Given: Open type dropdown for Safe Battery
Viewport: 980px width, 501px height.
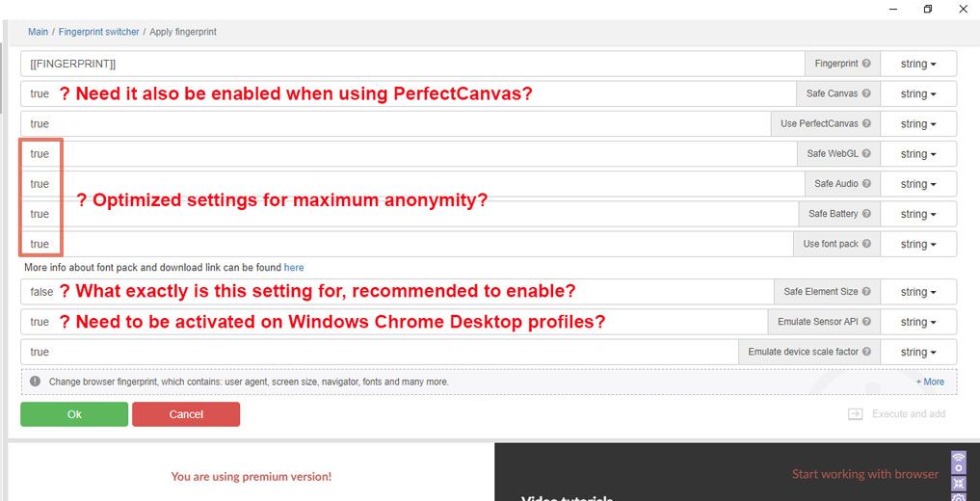Looking at the screenshot, I should 918,214.
